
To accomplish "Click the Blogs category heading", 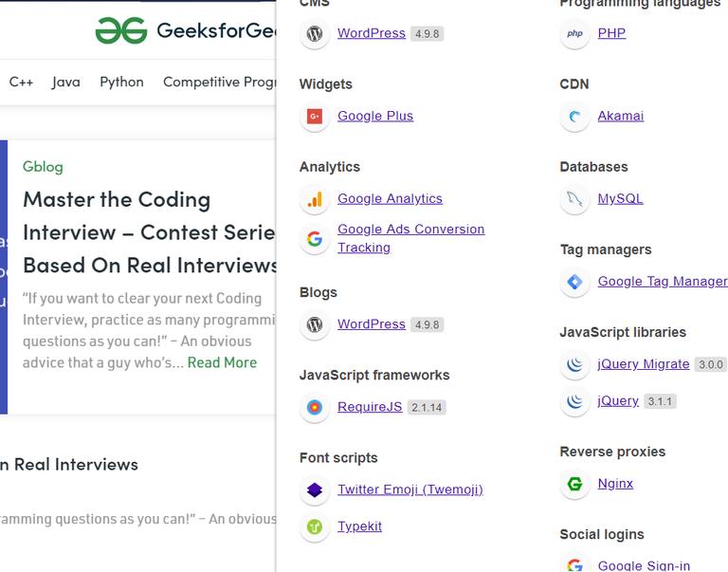I will (318, 292).
